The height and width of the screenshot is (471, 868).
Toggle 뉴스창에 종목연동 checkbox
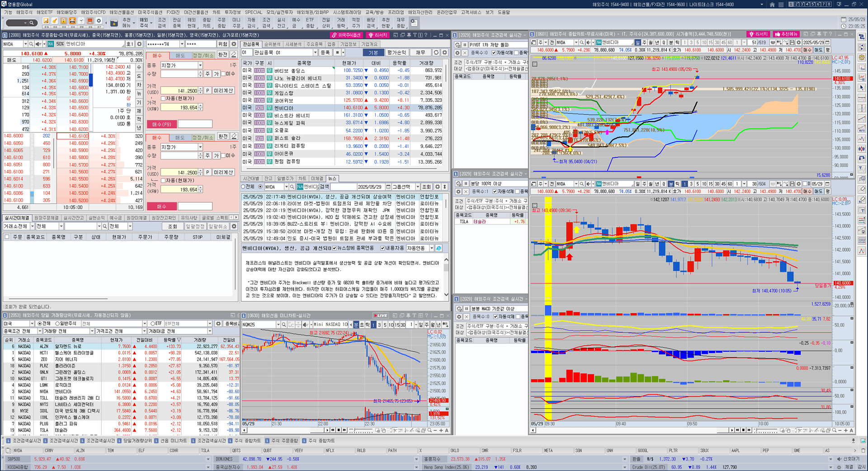(x=335, y=248)
